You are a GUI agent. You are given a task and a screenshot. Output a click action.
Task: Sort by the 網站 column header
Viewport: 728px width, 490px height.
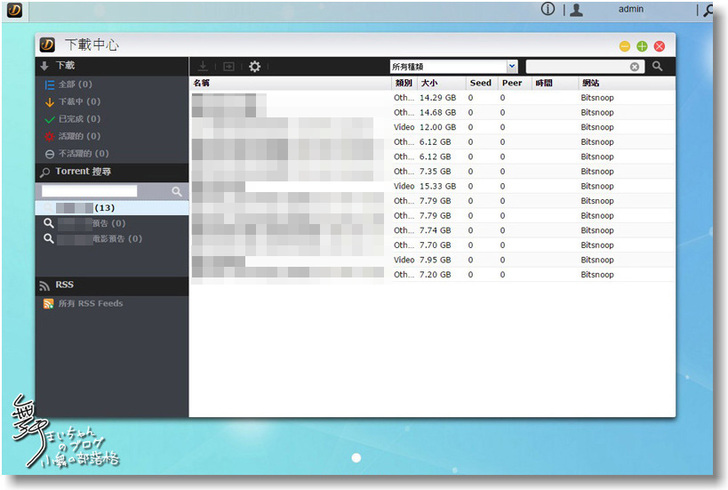tap(626, 83)
